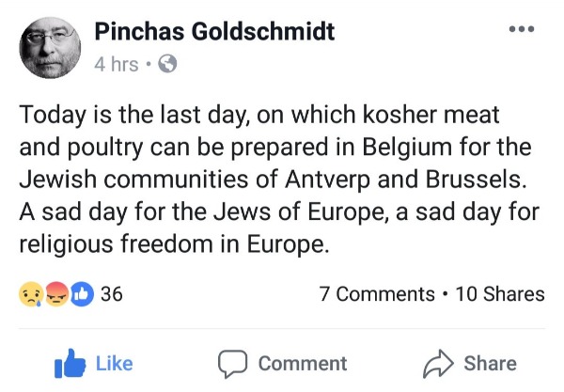Viewport: 564px width, 392px height.
Task: Click the Like button label
Action: point(115,364)
